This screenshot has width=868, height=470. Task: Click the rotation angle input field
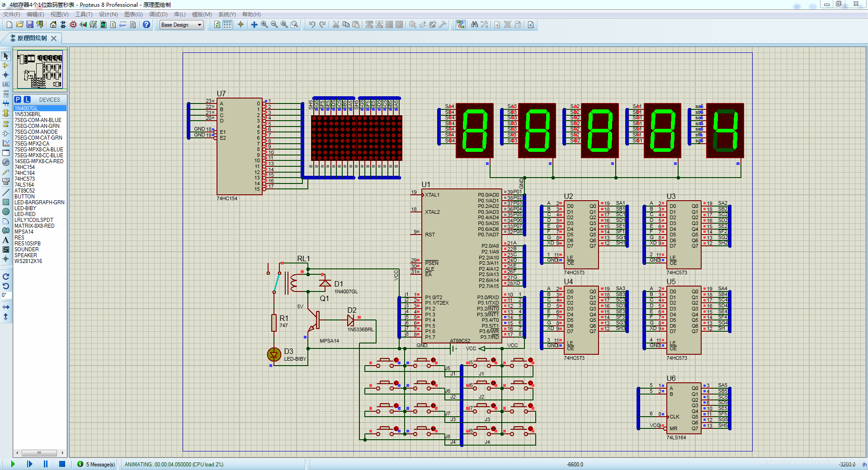click(x=6, y=295)
